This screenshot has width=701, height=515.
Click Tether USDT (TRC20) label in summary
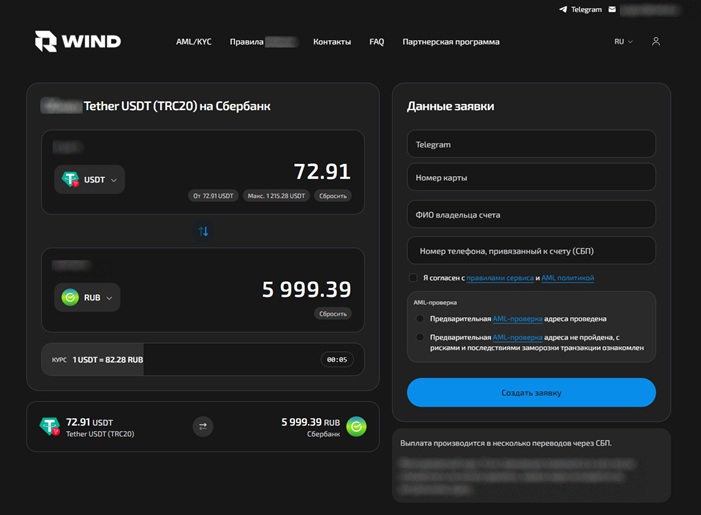(100, 434)
